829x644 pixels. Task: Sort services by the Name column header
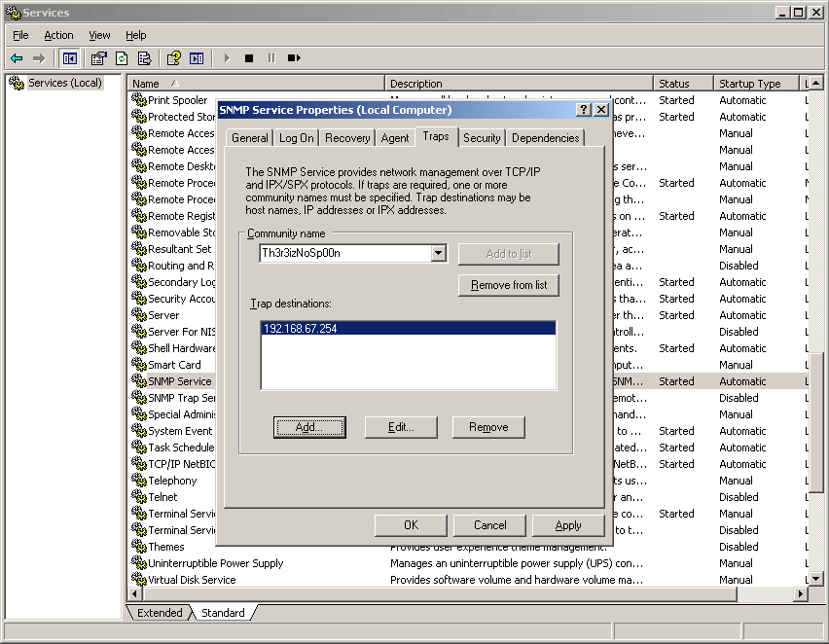(x=257, y=84)
